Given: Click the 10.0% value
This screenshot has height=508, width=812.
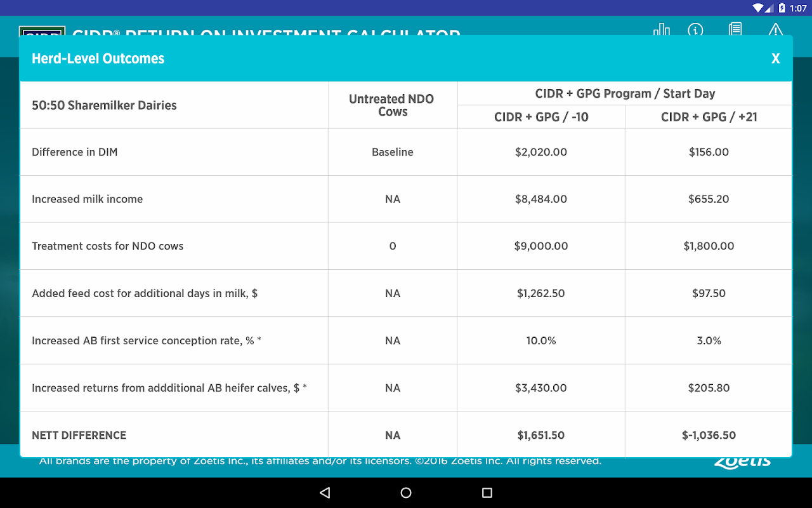Looking at the screenshot, I should click(541, 341).
